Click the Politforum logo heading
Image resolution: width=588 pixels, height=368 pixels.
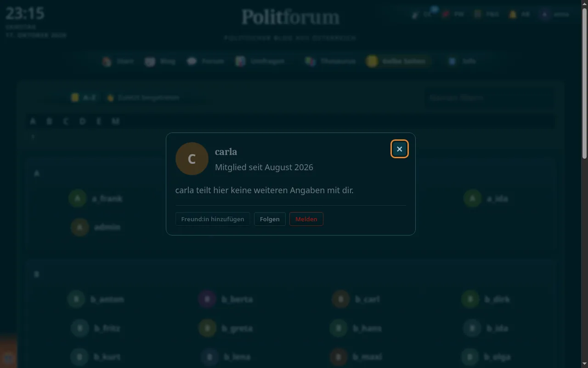[291, 17]
